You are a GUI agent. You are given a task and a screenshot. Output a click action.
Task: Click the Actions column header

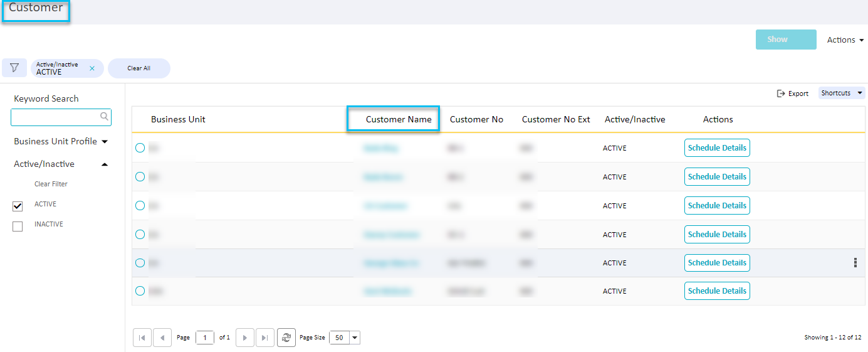[x=718, y=119]
